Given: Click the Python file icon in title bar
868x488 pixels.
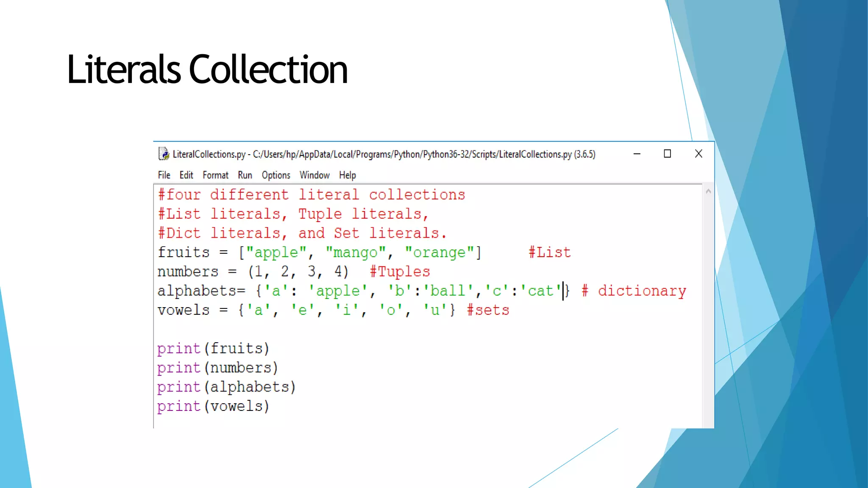Looking at the screenshot, I should pyautogui.click(x=164, y=154).
